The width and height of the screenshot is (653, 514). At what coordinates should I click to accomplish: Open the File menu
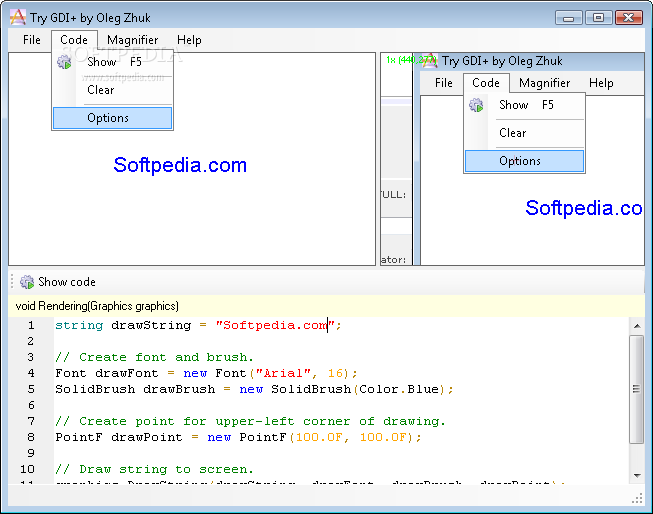(32, 40)
